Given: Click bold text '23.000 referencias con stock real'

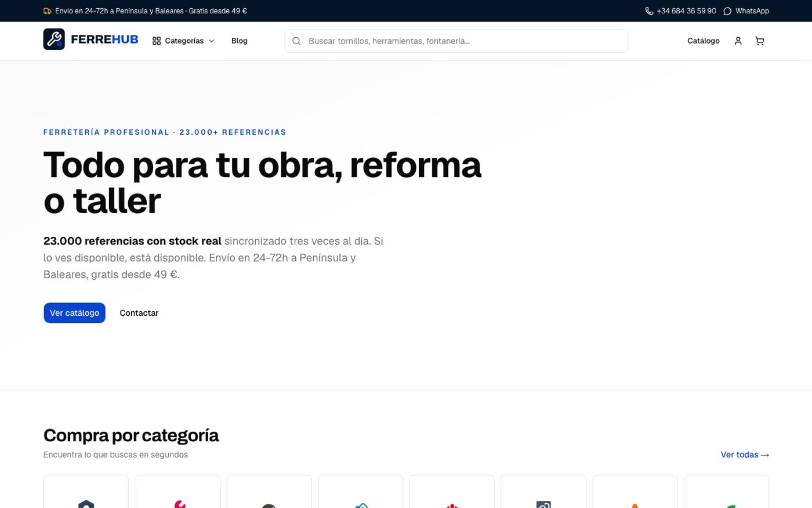Looking at the screenshot, I should click(x=132, y=241).
